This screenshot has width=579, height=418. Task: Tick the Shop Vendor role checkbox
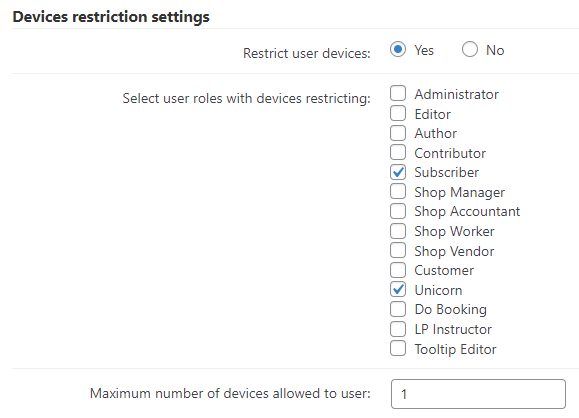(398, 250)
